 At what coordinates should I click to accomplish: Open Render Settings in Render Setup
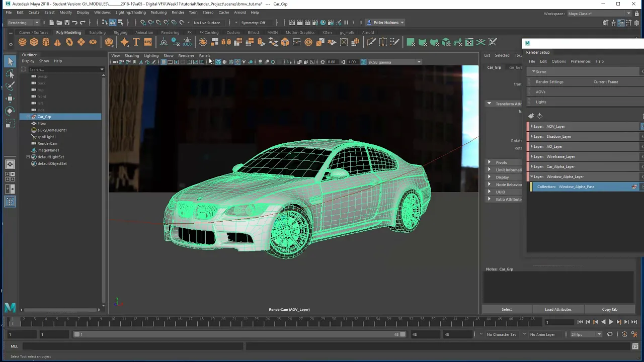coord(549,82)
